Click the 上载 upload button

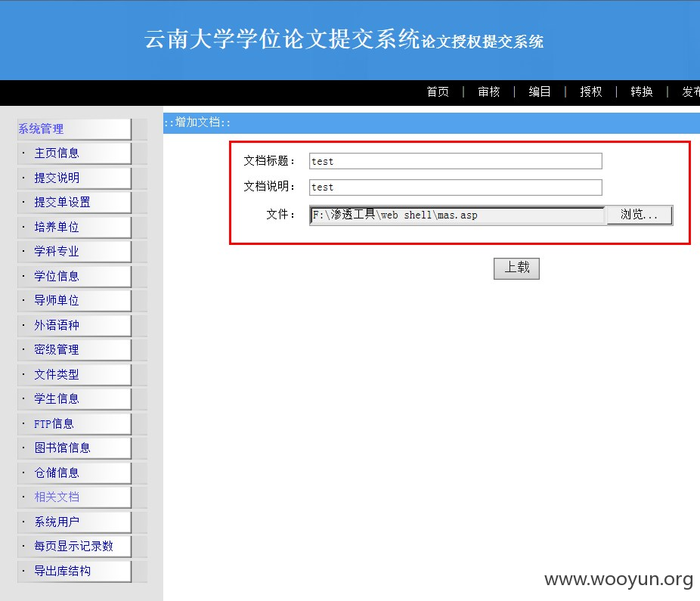[x=516, y=268]
